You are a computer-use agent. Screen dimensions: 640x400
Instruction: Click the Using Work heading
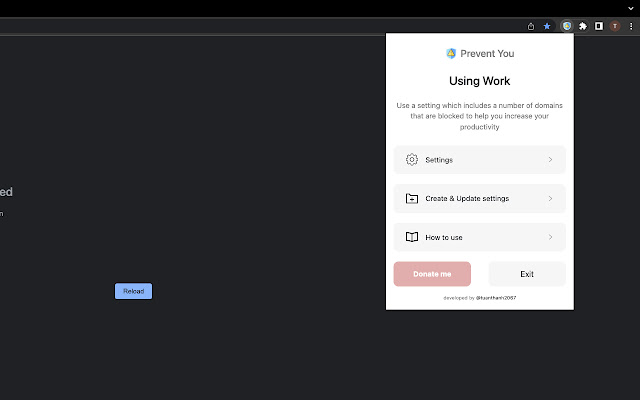480,81
